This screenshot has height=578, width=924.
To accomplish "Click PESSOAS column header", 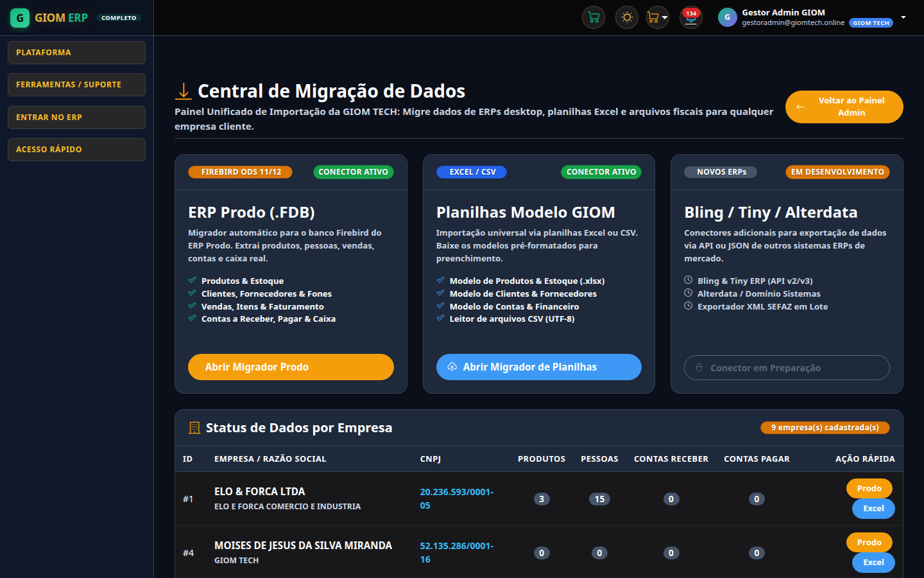I will (x=599, y=459).
